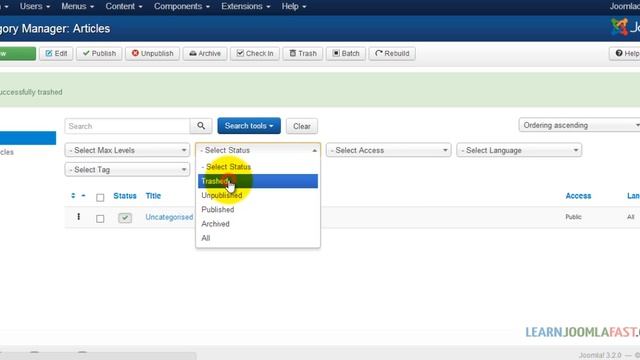Viewport: 640px width, 360px height.
Task: Click the Archive toolbar button
Action: (205, 53)
